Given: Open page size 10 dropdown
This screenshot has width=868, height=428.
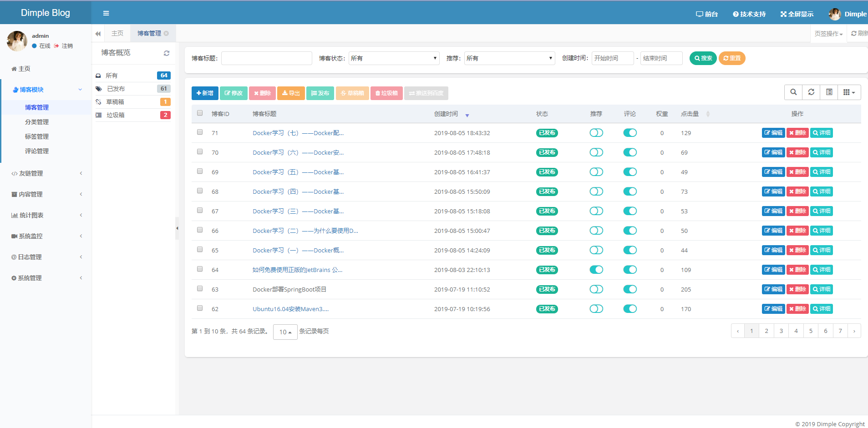Looking at the screenshot, I should click(285, 332).
